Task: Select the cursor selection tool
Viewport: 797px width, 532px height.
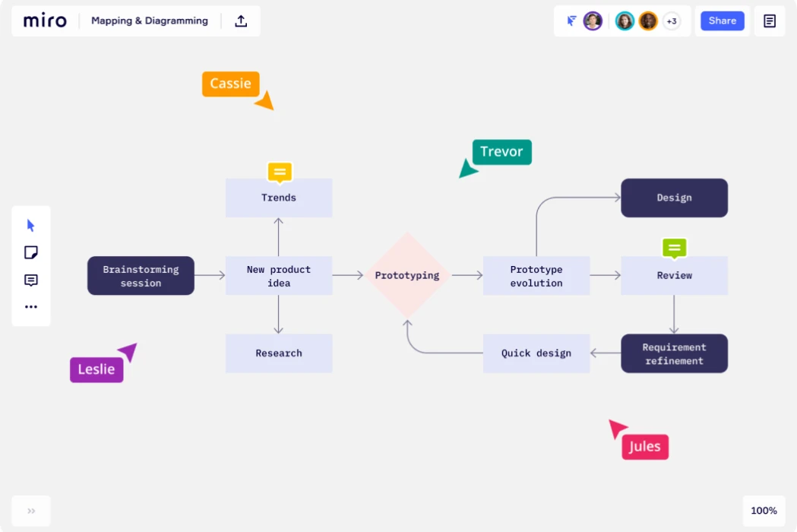Action: click(x=30, y=224)
